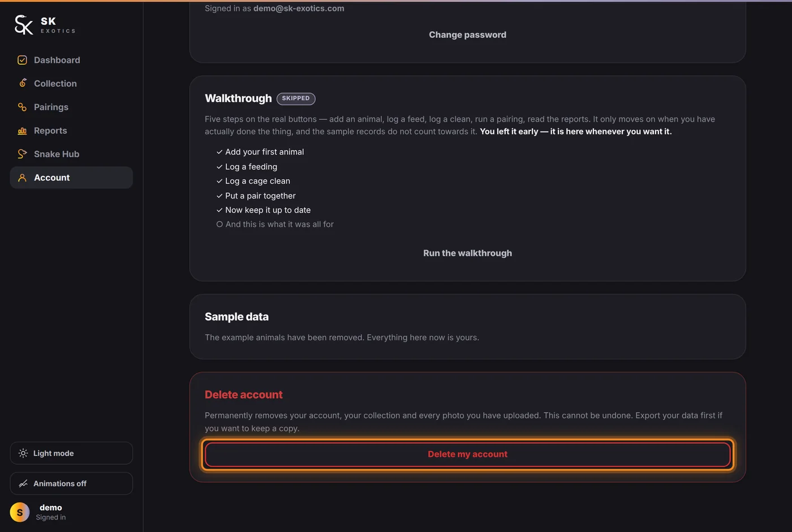Image resolution: width=792 pixels, height=532 pixels.
Task: Open Dashboard via its checkmark icon
Action: pos(22,60)
